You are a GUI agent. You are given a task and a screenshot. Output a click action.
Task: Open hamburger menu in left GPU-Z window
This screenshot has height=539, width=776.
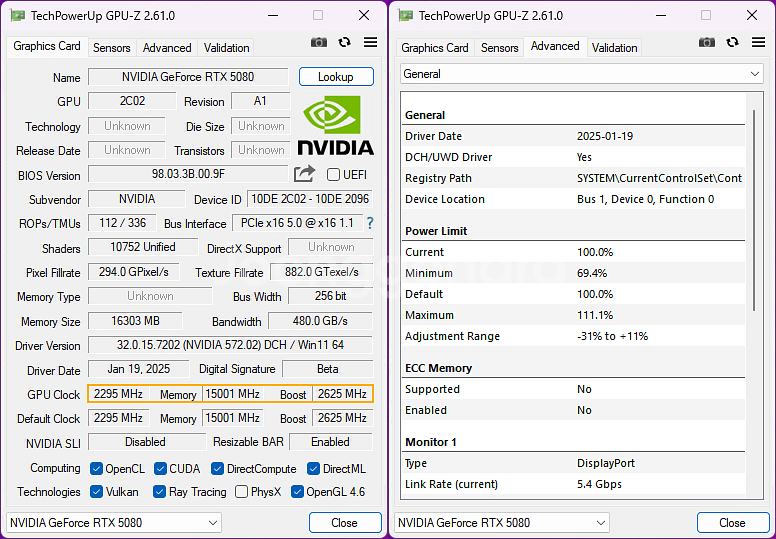[x=370, y=43]
